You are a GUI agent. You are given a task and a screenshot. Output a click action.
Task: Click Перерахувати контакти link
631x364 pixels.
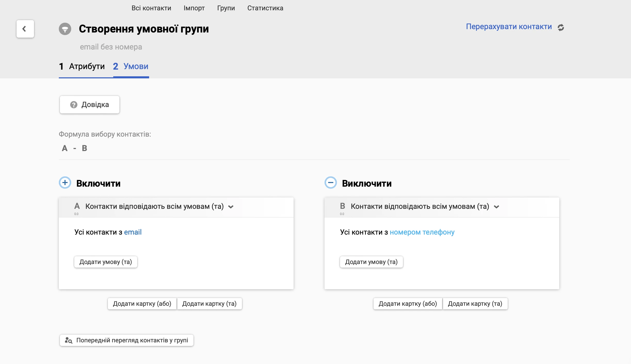[509, 27]
